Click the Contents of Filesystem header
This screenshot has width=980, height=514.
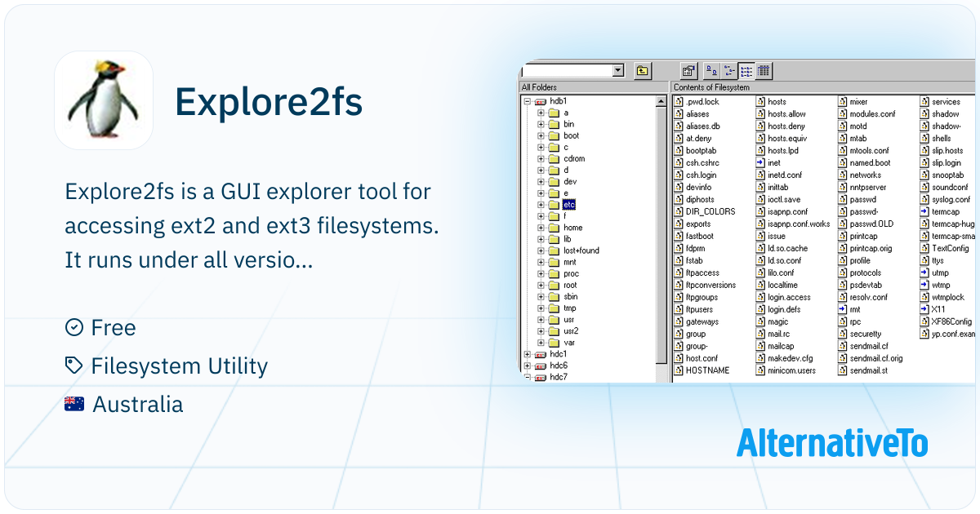pyautogui.click(x=823, y=87)
